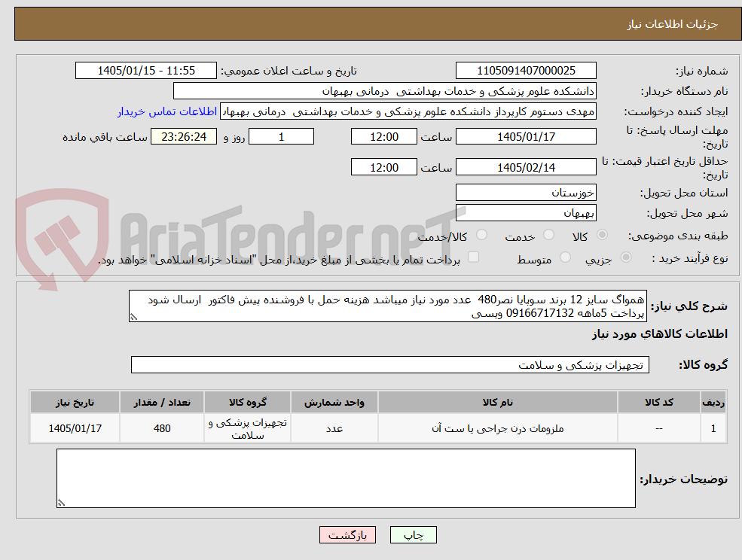Open the اطلاعات تماس خریدار link
The image size is (742, 560).
(x=167, y=111)
